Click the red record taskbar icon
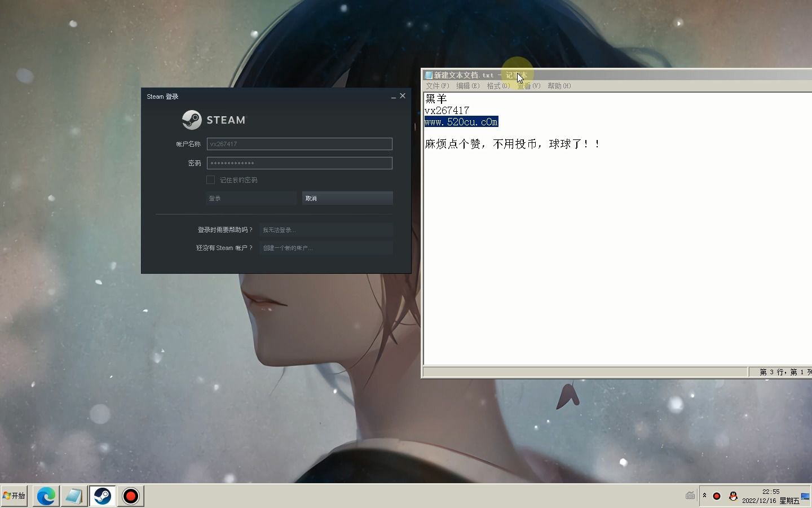Viewport: 812px width, 508px height. click(130, 496)
